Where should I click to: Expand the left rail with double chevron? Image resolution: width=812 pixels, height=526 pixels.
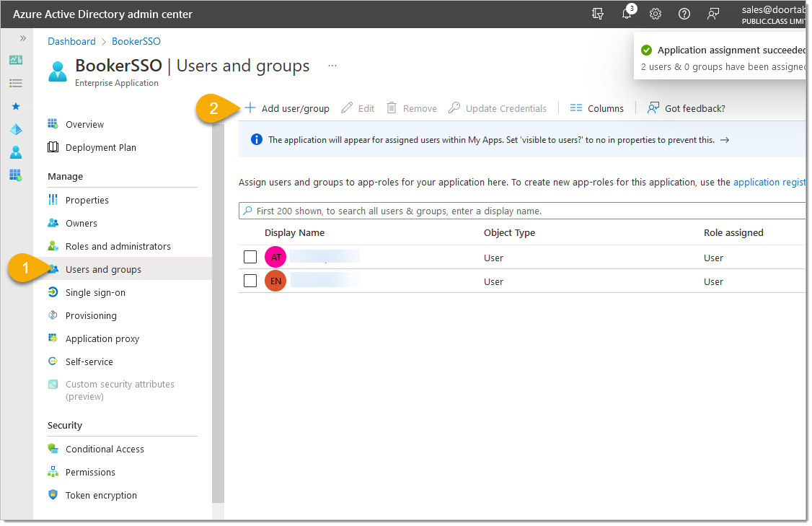(23, 38)
